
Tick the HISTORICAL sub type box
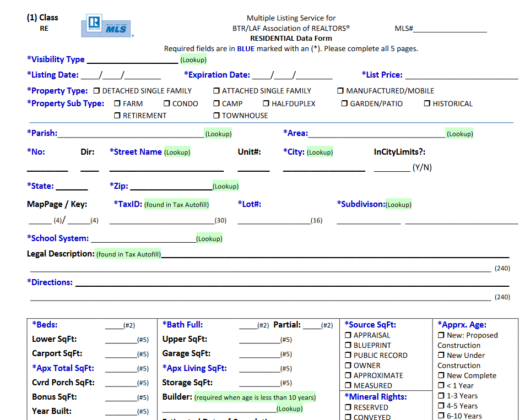pos(427,103)
